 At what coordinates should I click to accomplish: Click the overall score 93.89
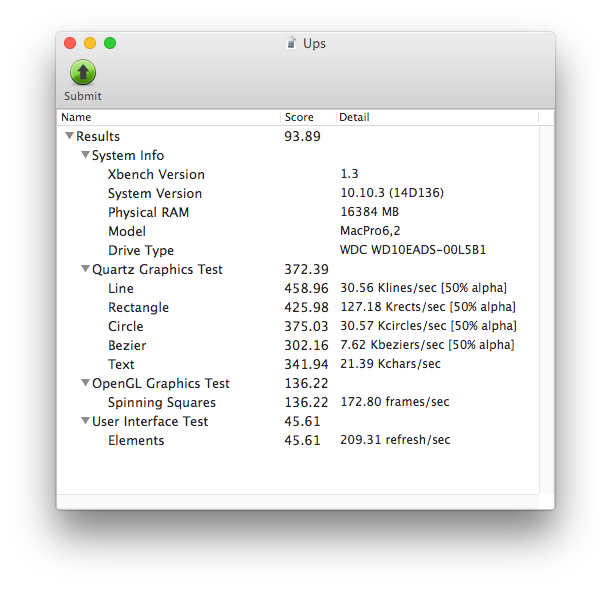(x=302, y=136)
